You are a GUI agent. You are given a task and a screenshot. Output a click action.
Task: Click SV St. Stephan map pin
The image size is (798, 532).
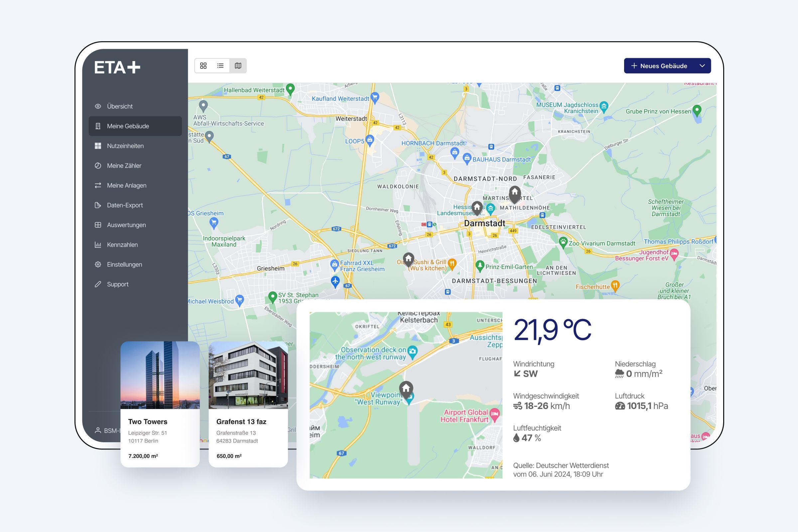coord(272,297)
